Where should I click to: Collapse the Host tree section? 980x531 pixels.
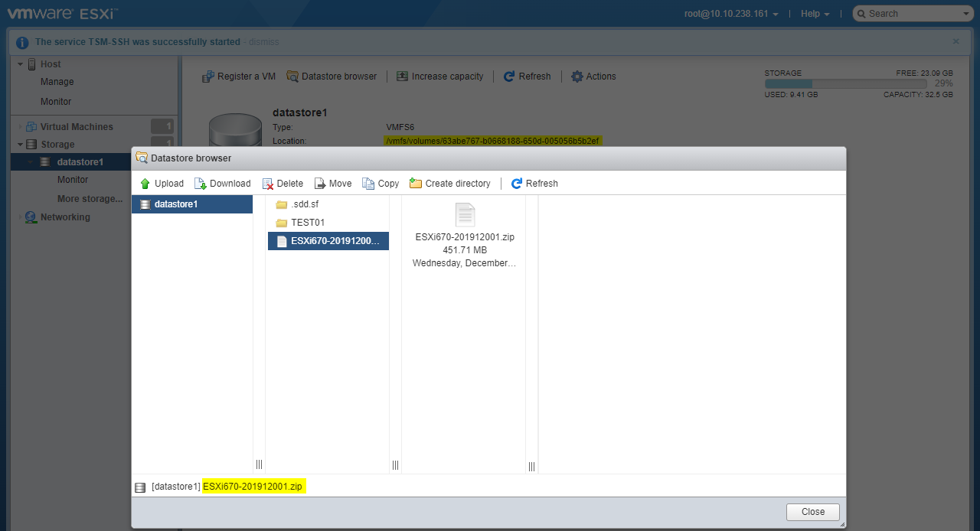(21, 64)
